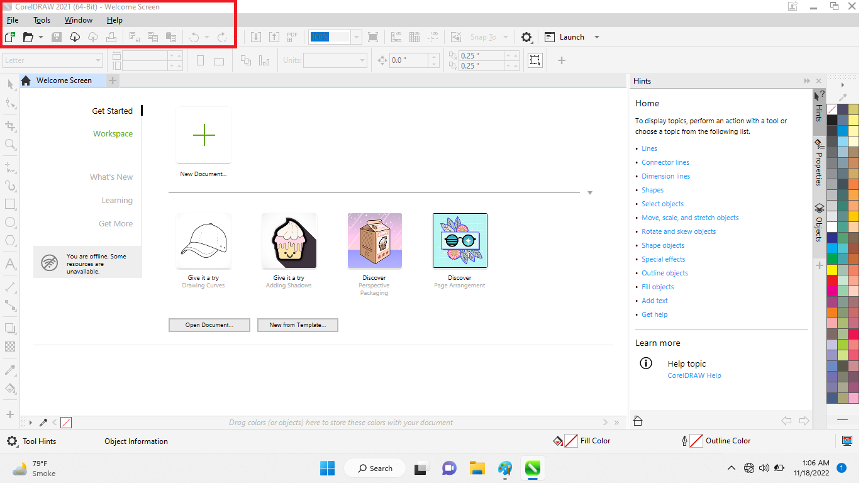Click the Print icon in the toolbar
This screenshot has height=488, width=868.
point(111,37)
